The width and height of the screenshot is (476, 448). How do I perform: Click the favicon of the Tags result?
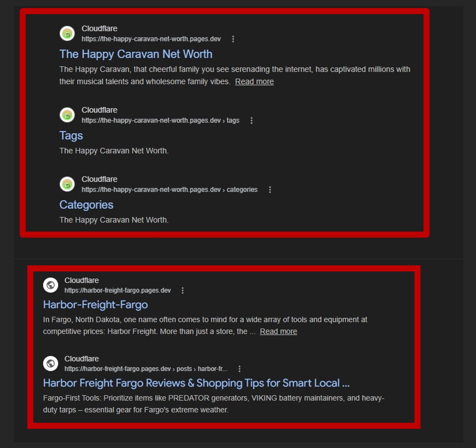(x=67, y=115)
